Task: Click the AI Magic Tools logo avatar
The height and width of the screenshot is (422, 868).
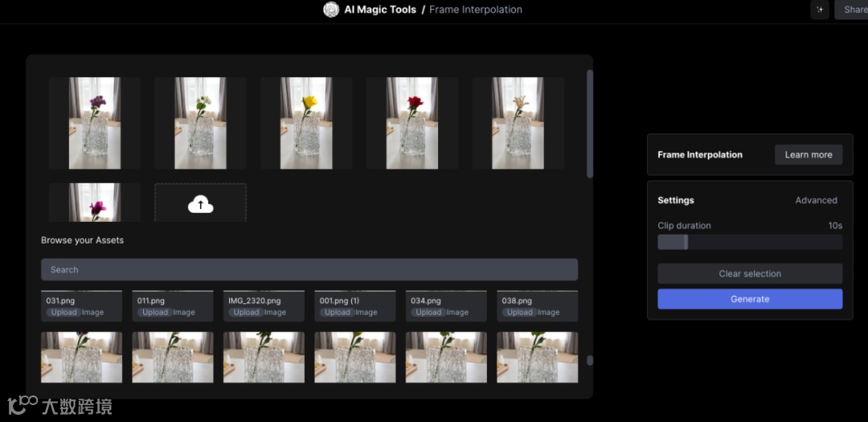Action: 331,10
